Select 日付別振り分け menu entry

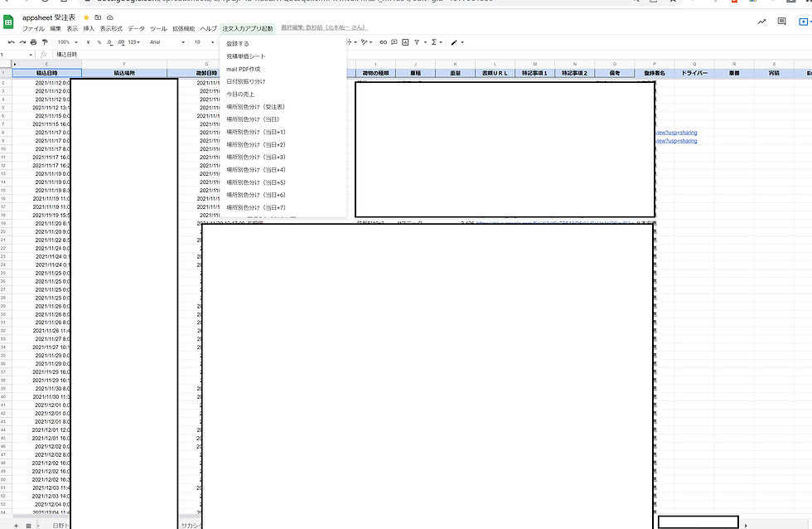246,81
